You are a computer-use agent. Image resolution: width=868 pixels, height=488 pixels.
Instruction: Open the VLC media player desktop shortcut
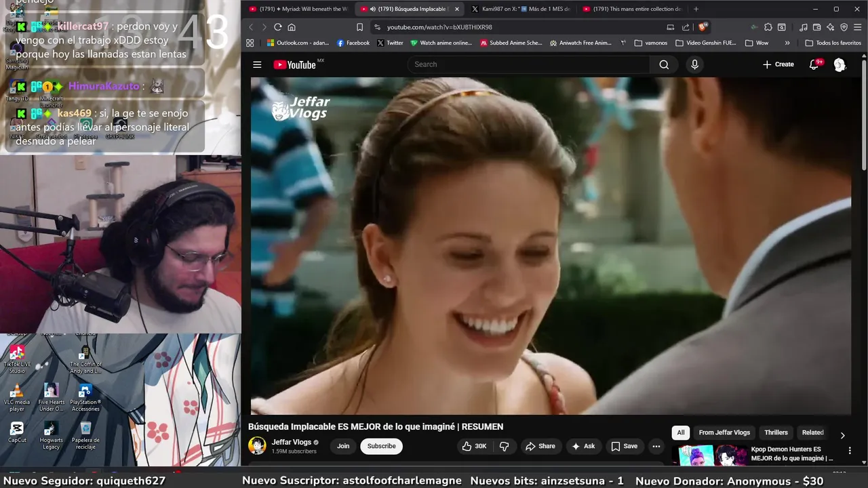click(17, 397)
